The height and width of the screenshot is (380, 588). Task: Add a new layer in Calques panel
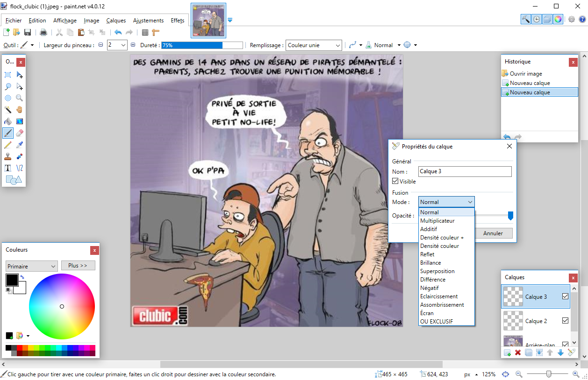[507, 352]
